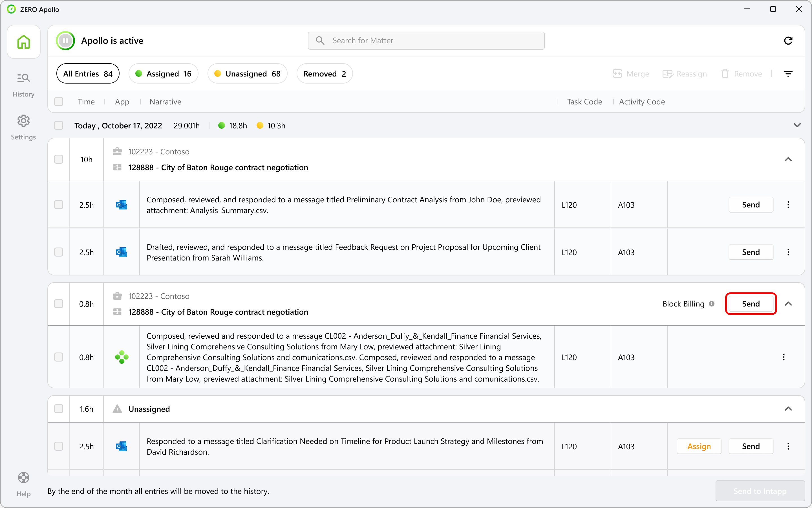Click the ZERO Apollo logo in title bar

[x=11, y=9]
